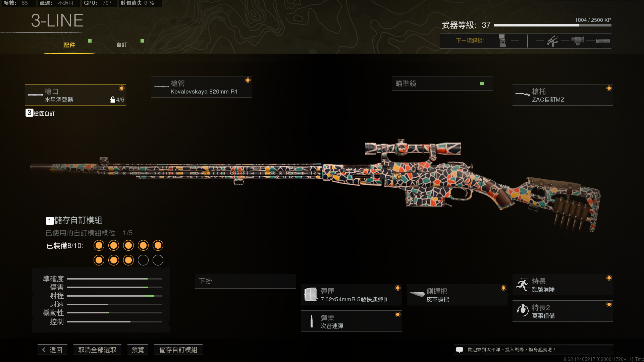Toggle the first equipped attachment circle

[x=99, y=246]
